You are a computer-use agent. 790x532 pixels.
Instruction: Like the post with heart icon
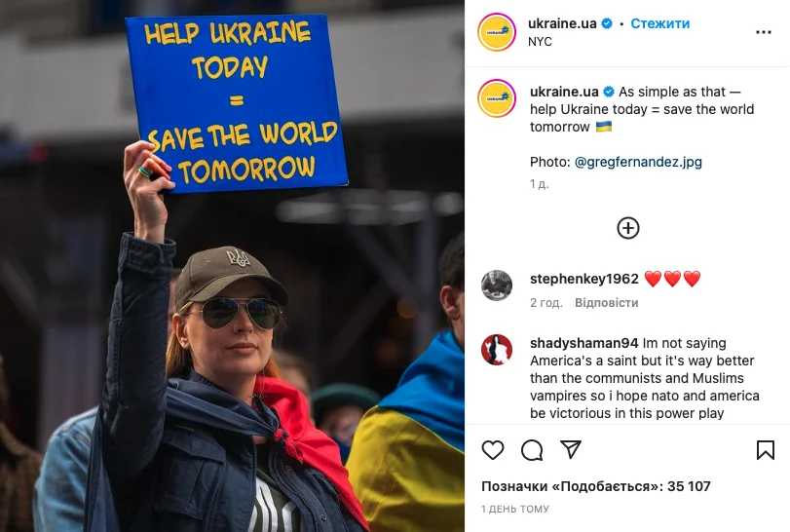(493, 450)
